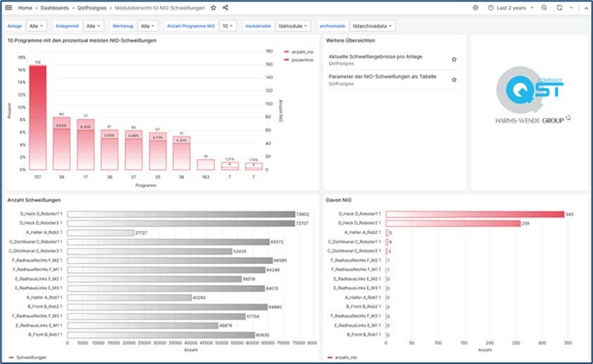Refresh dashboard with the refresh icon
This screenshot has width=593, height=364.
point(559,8)
